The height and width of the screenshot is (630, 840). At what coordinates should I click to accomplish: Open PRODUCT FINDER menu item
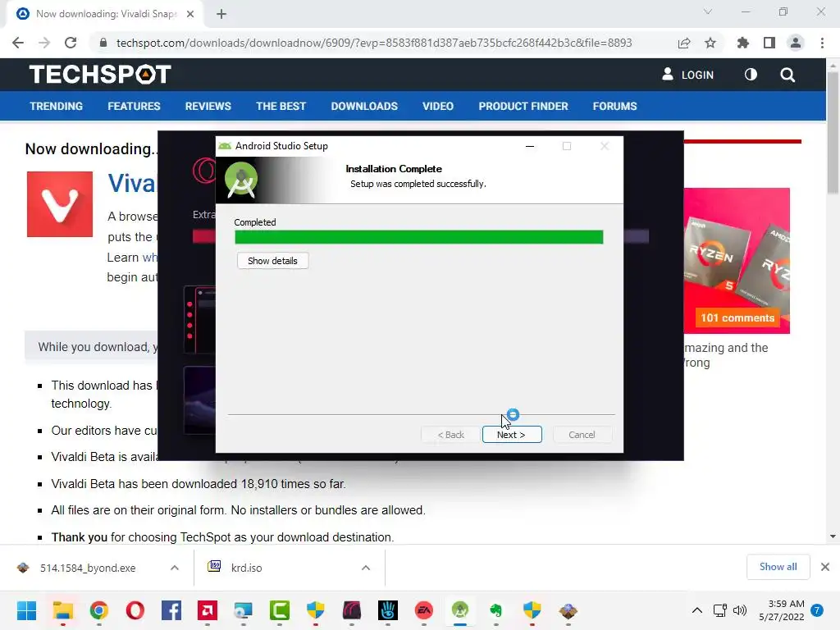(523, 106)
